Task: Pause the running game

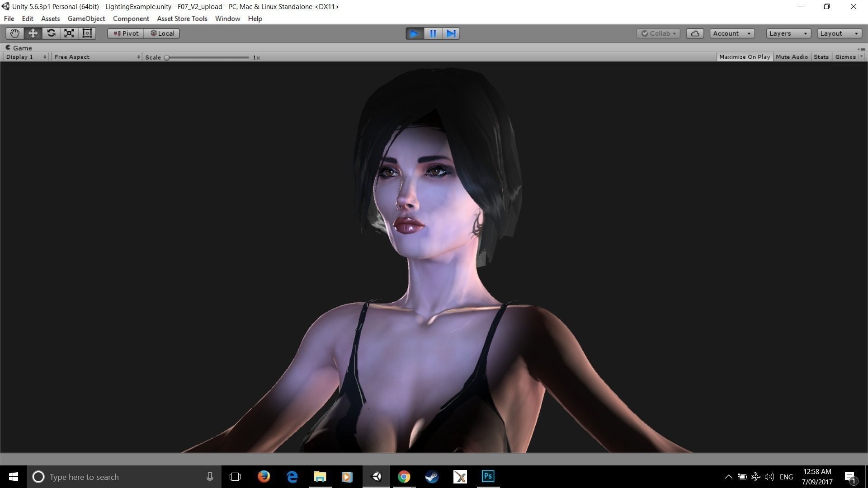Action: tap(433, 33)
